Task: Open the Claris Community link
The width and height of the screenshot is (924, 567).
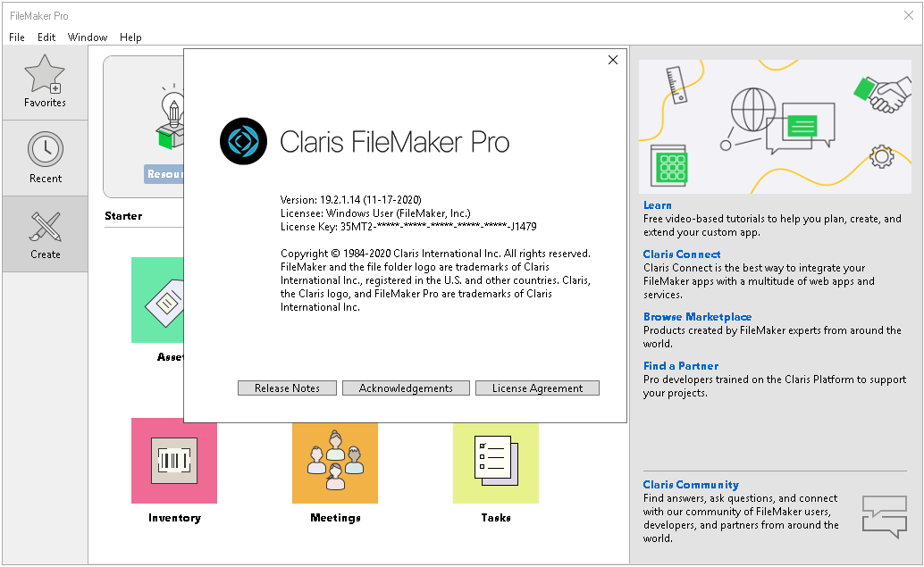Action: [x=691, y=485]
